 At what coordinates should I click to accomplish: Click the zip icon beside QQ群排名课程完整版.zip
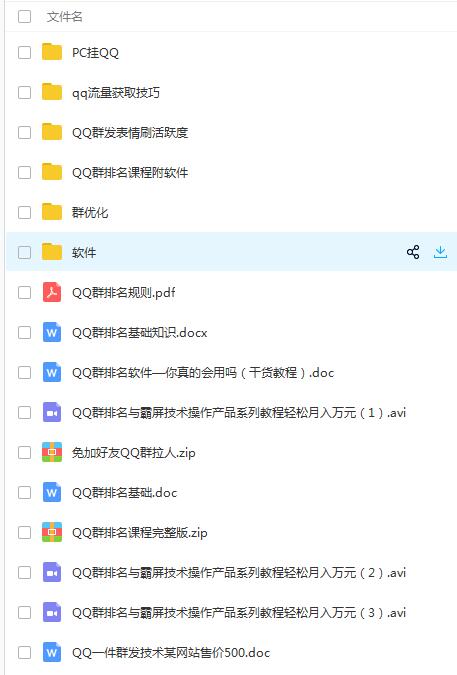click(x=52, y=533)
